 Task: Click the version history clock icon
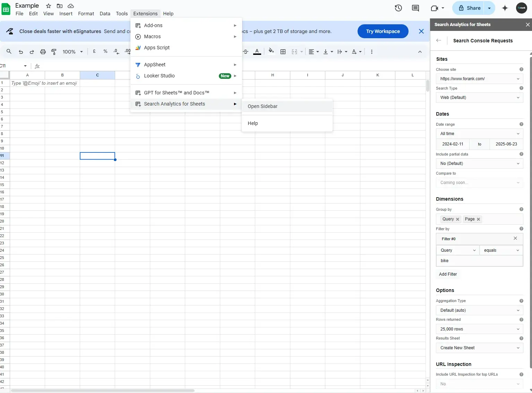point(398,8)
